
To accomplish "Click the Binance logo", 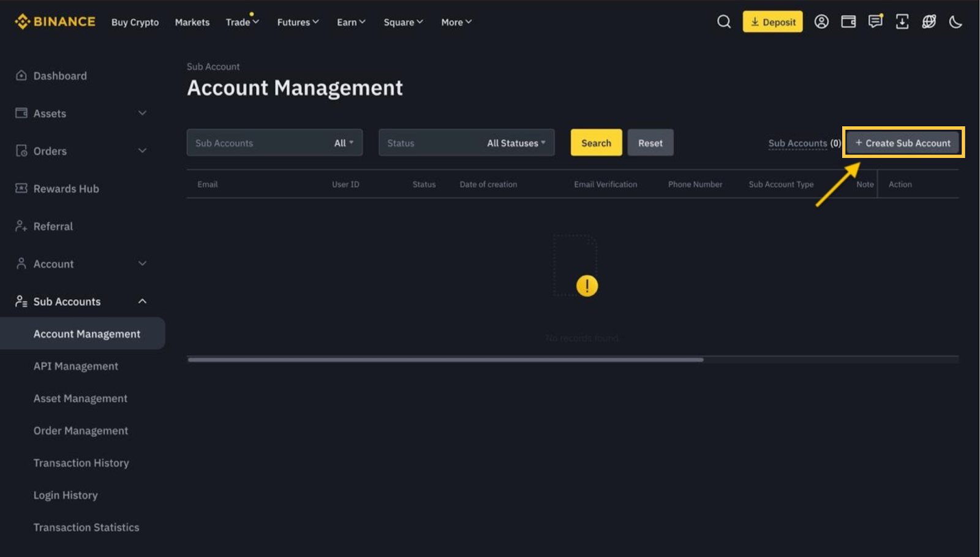I will tap(55, 22).
